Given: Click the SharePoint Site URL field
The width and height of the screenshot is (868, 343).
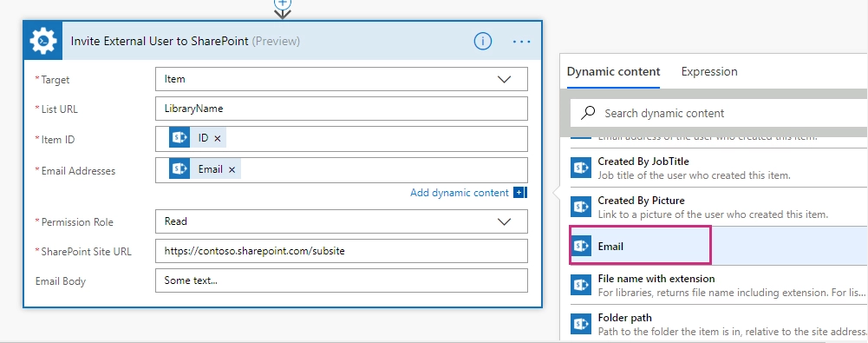Looking at the screenshot, I should pos(342,251).
